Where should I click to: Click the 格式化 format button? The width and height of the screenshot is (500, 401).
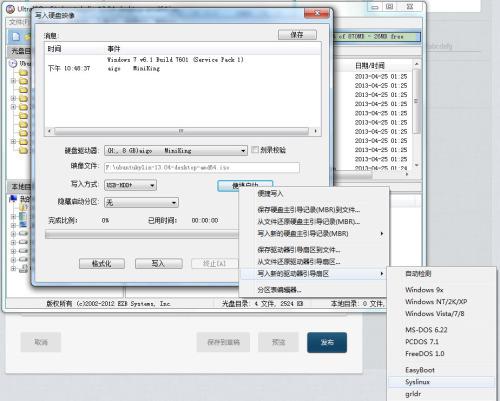coord(102,264)
